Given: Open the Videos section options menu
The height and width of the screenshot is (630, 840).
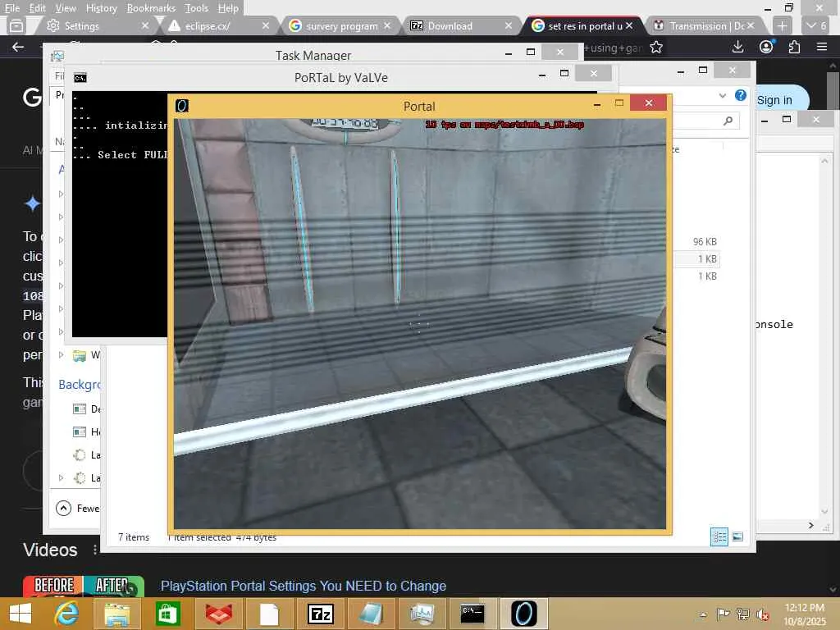Looking at the screenshot, I should coord(95,550).
